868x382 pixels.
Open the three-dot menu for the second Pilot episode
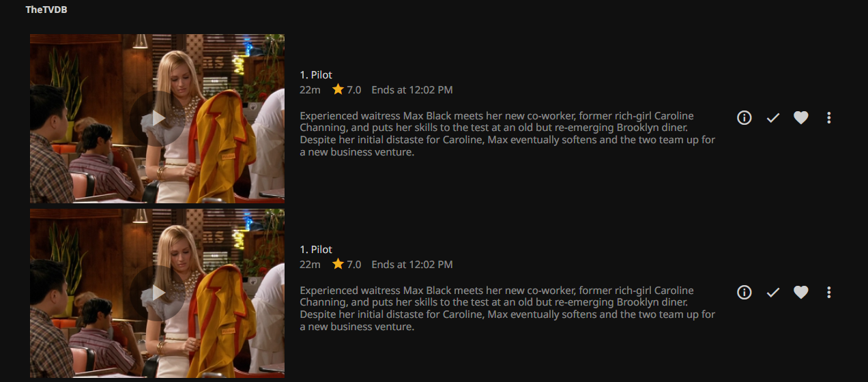click(x=829, y=293)
